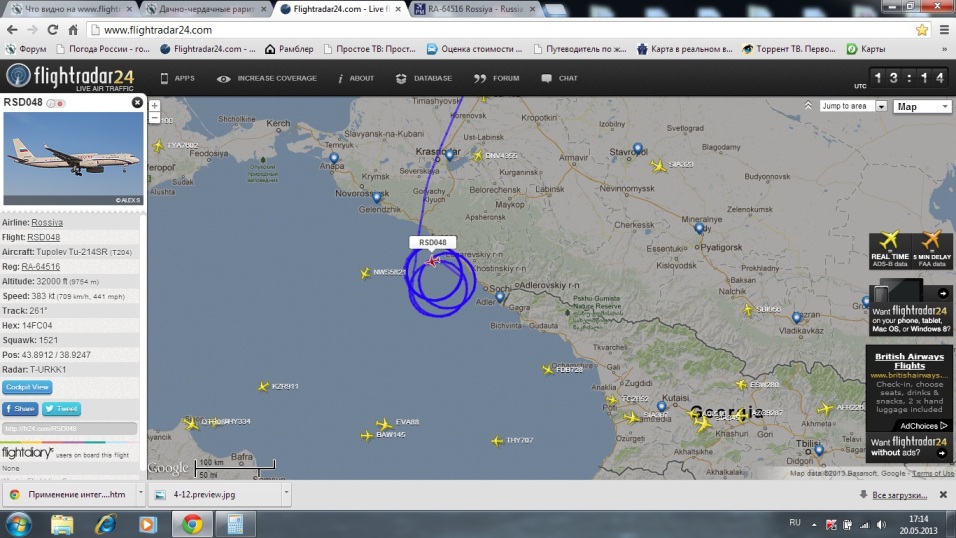The image size is (956, 538).
Task: Go to Chrome home page icon
Action: pos(73,29)
